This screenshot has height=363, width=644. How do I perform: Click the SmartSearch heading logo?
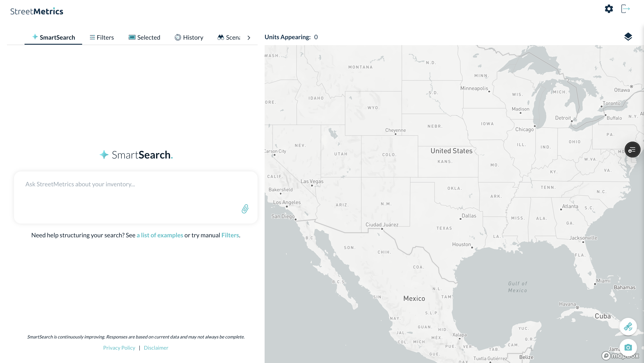(136, 155)
